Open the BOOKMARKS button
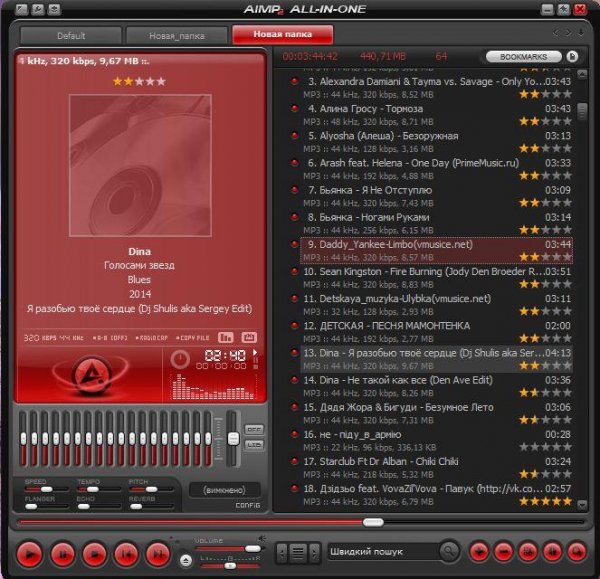 coord(523,57)
